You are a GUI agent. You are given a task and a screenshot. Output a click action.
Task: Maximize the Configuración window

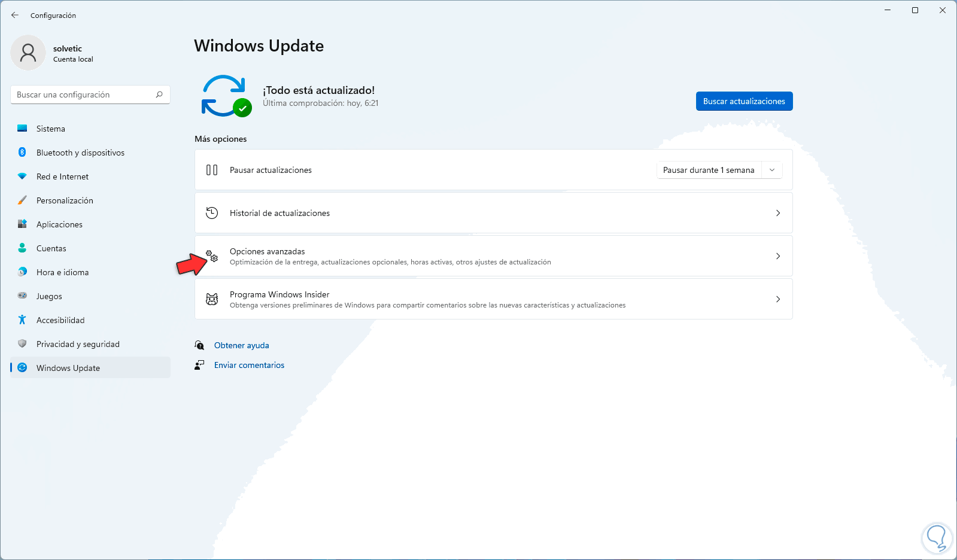(915, 10)
